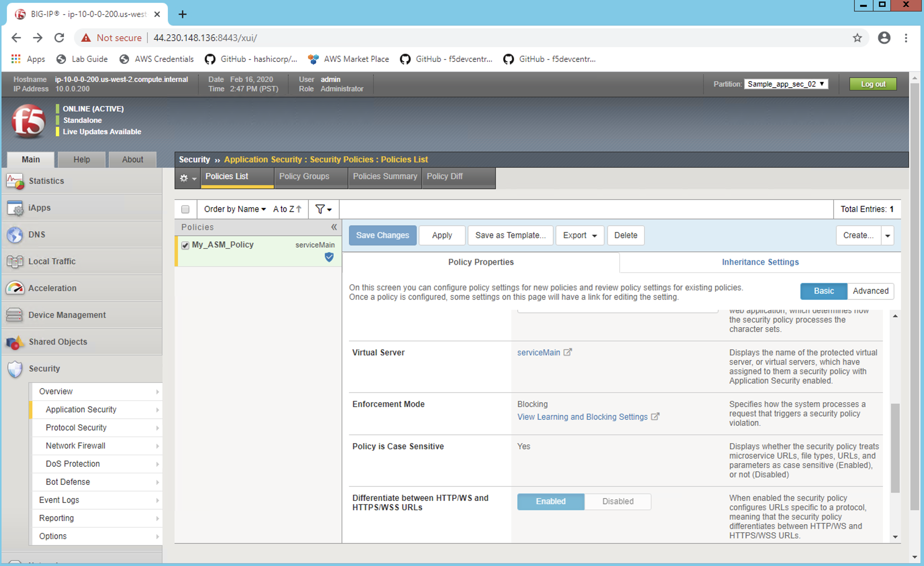Viewport: 924px width, 566px height.
Task: Toggle the A to Z sort direction
Action: coord(287,209)
